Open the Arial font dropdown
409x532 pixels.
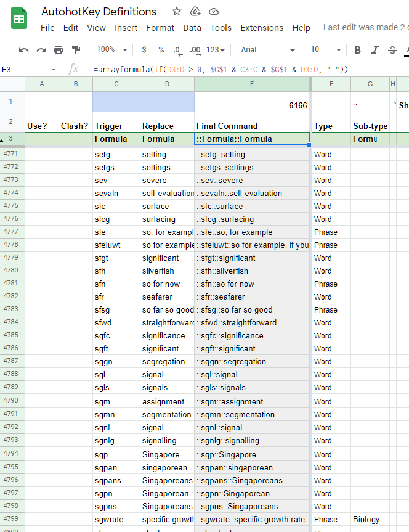pos(267,50)
